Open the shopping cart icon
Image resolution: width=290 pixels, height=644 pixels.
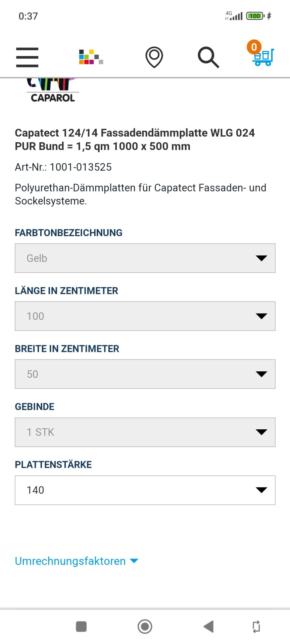pyautogui.click(x=263, y=57)
